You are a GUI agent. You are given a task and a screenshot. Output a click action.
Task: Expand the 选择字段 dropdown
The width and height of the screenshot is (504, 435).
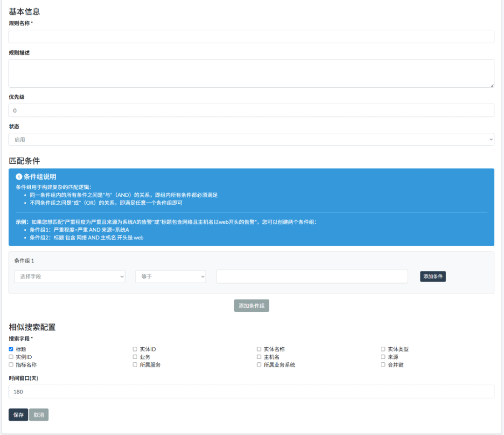70,276
